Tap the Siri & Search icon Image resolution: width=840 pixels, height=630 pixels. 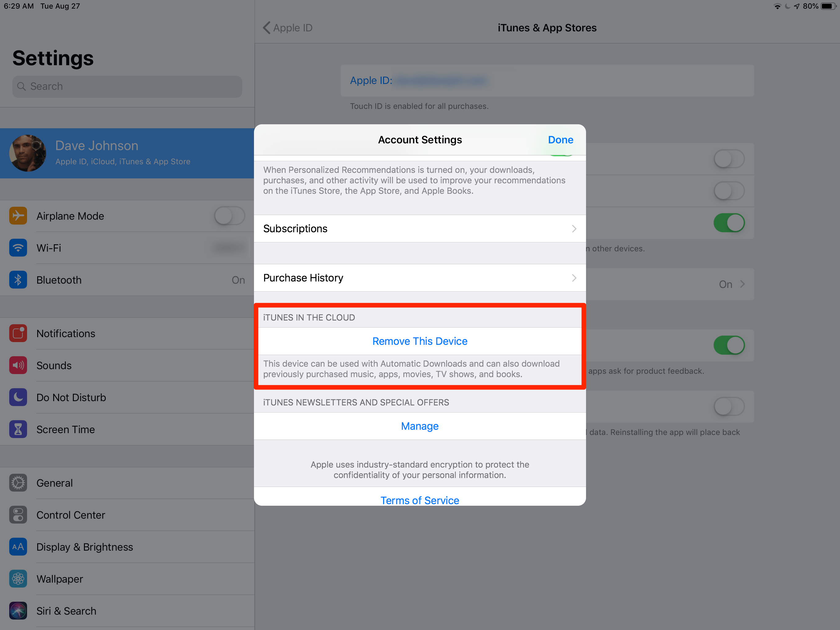(18, 611)
